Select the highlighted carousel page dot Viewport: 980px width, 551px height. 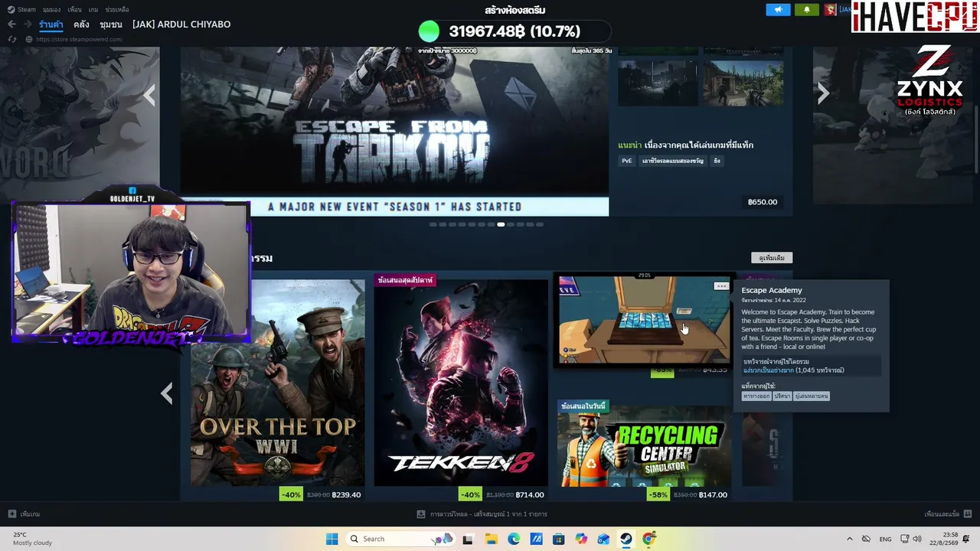pyautogui.click(x=501, y=224)
